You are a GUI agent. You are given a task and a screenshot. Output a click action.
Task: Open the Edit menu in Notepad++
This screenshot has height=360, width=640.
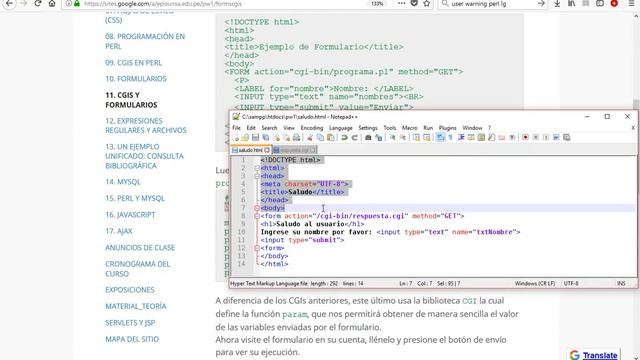point(251,128)
